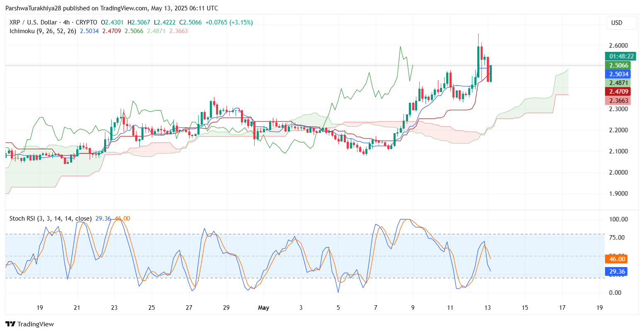This screenshot has width=644, height=333.
Task: Select the May label on the time axis
Action: tap(264, 308)
